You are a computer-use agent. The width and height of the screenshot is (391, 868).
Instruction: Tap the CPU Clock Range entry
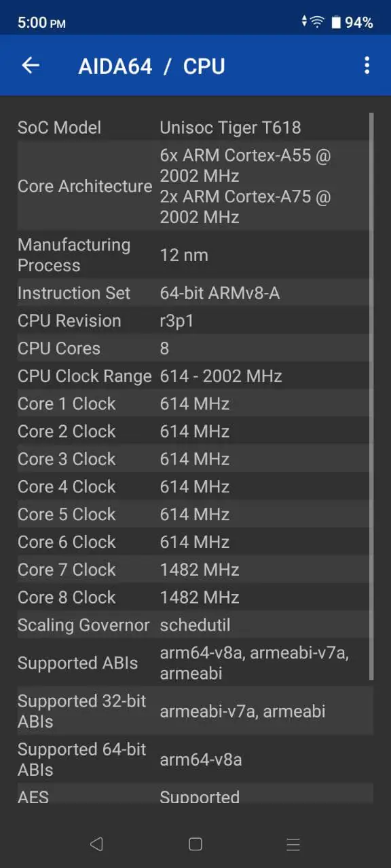(194, 376)
